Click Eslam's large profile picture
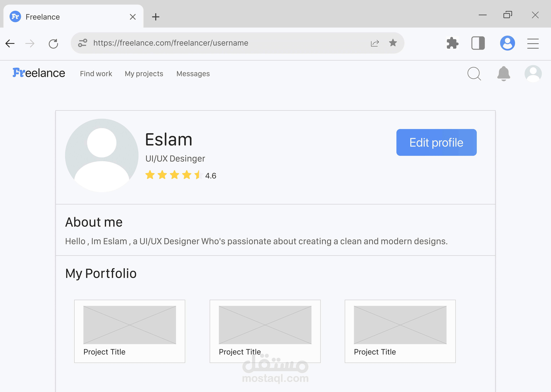Image resolution: width=551 pixels, height=392 pixels. (102, 155)
